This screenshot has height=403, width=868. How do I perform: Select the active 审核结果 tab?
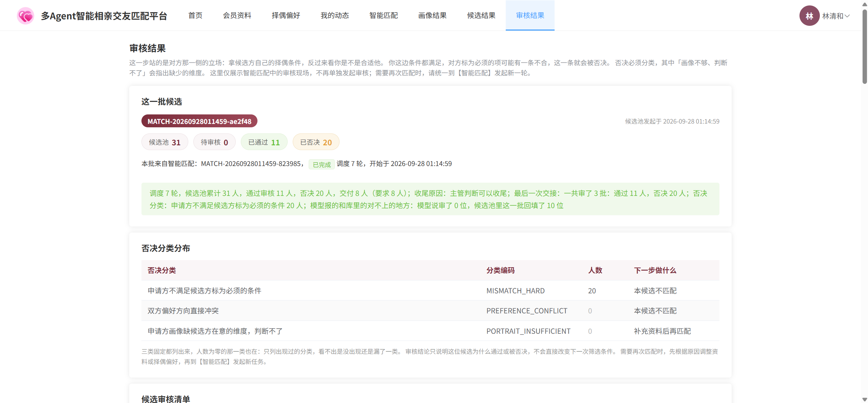pyautogui.click(x=530, y=15)
